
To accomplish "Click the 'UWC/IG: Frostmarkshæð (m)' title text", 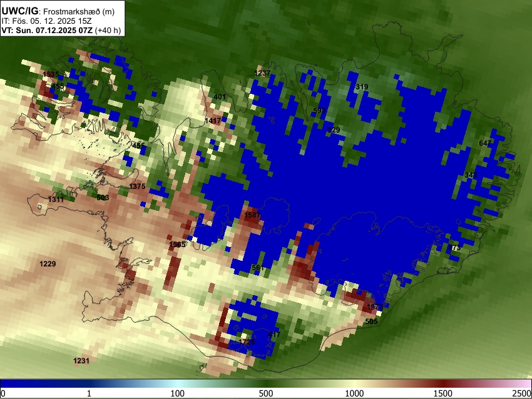I will coord(58,11).
